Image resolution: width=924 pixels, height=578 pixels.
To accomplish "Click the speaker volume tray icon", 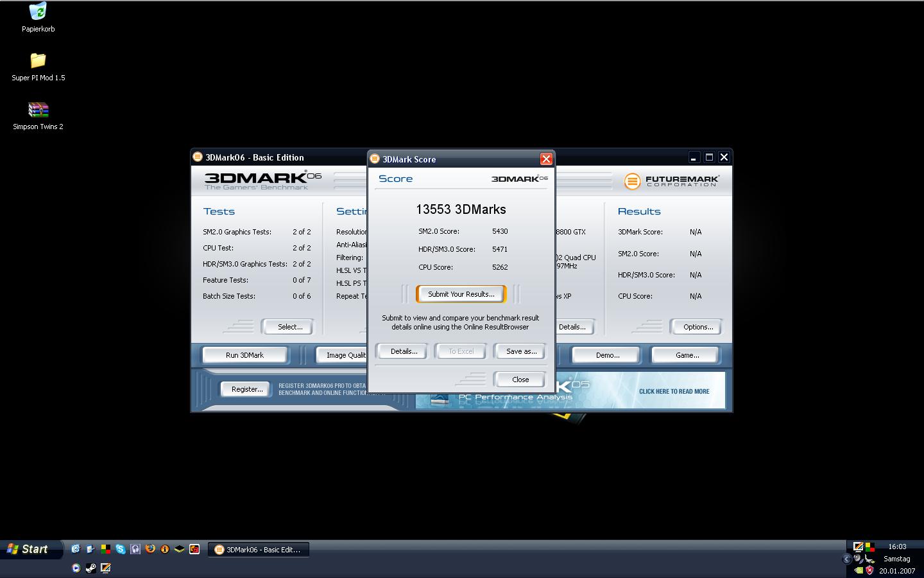I will tap(858, 559).
